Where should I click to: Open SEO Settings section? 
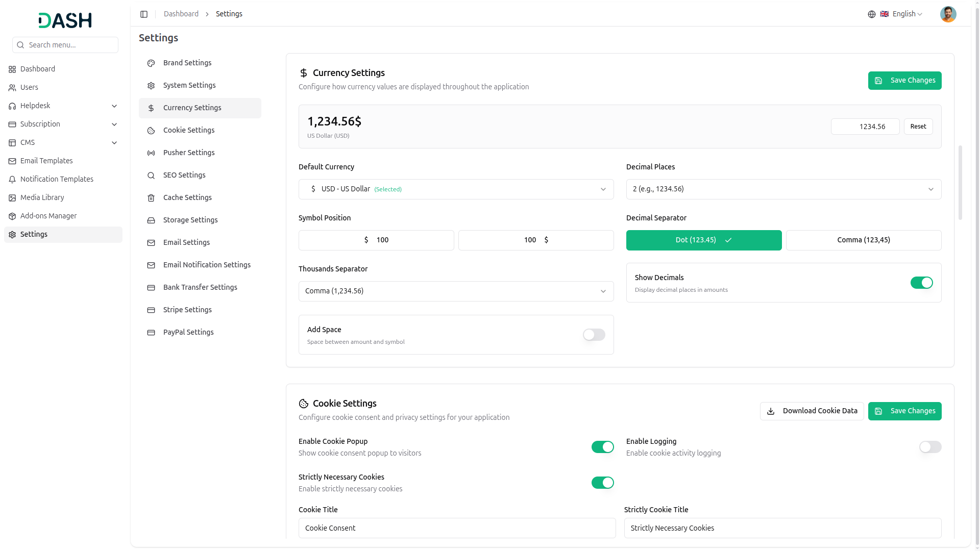(x=184, y=175)
